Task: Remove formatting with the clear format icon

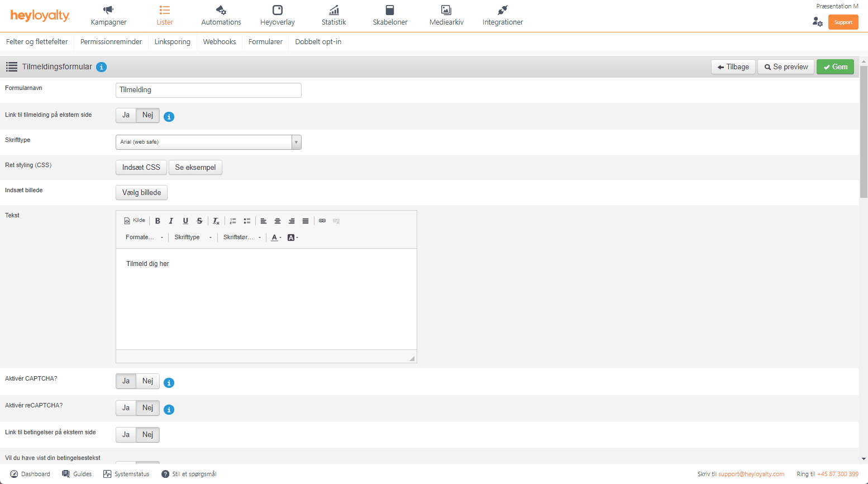Action: [x=216, y=221]
